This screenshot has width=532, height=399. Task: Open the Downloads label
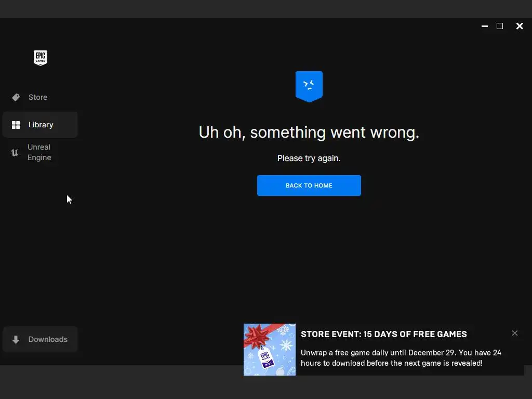click(x=48, y=339)
